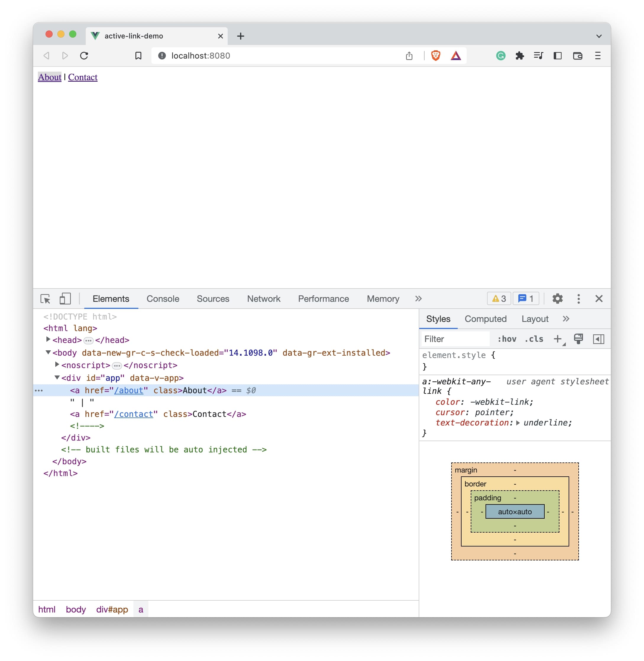The width and height of the screenshot is (644, 661).
Task: Switch to the Console tab
Action: [162, 299]
